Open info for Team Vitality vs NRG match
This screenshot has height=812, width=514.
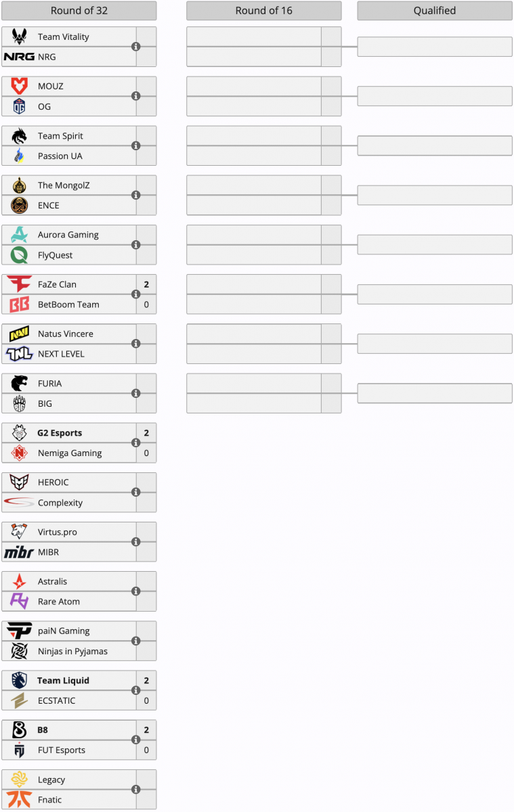(135, 47)
